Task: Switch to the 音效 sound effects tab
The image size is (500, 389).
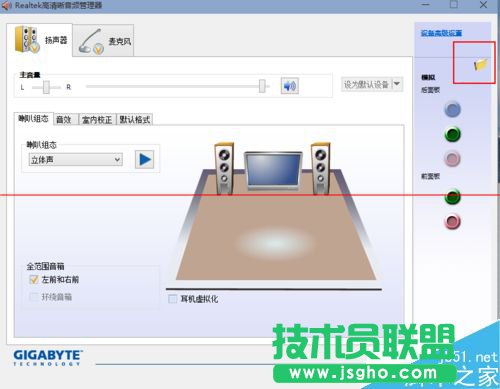Action: 65,119
